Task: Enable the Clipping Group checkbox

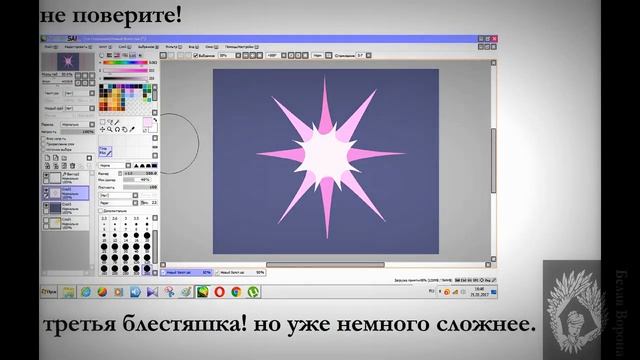Action: (44, 144)
